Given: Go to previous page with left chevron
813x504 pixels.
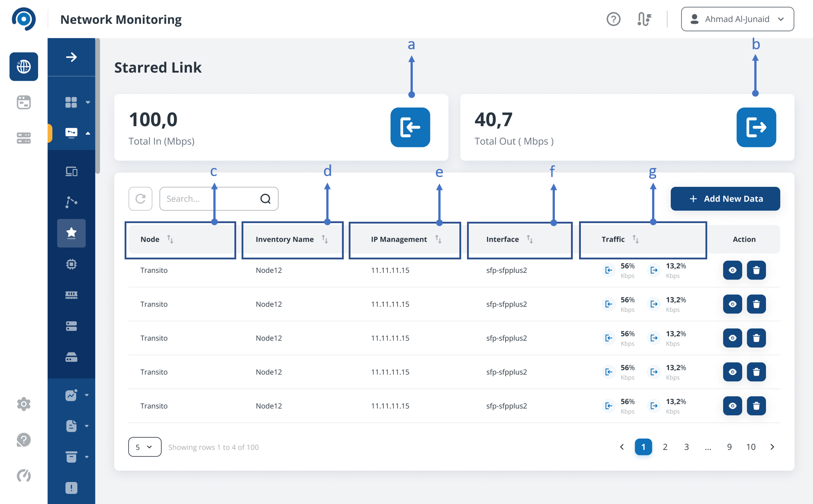Looking at the screenshot, I should [622, 447].
